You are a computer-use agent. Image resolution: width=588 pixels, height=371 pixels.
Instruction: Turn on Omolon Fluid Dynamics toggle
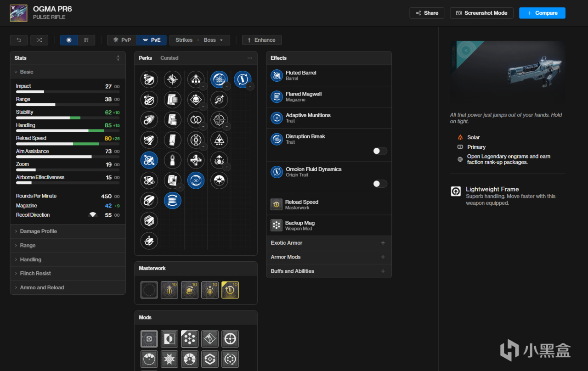[380, 184]
